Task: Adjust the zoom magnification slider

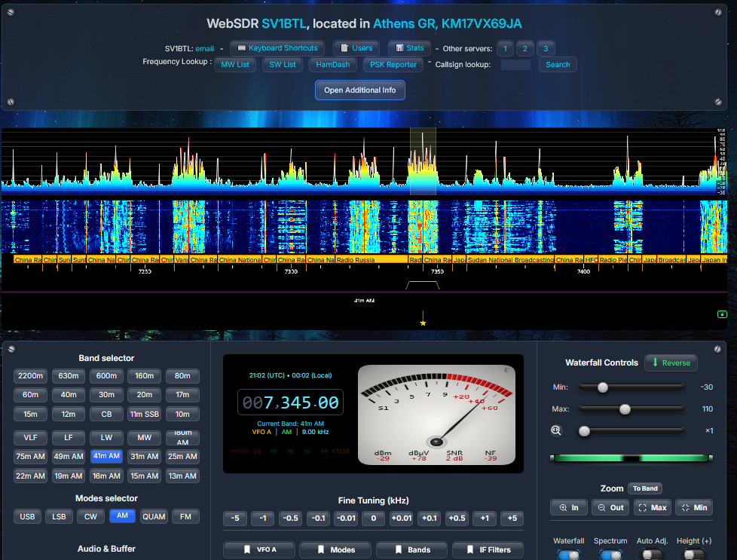Action: coord(631,430)
